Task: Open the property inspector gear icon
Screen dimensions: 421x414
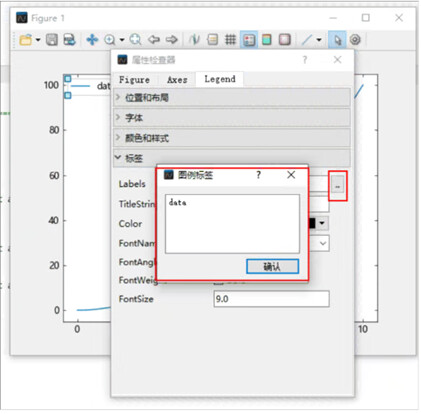Action: pyautogui.click(x=355, y=40)
